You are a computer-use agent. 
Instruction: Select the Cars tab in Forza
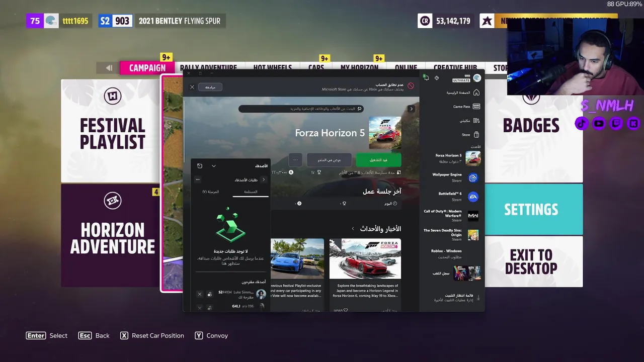316,68
